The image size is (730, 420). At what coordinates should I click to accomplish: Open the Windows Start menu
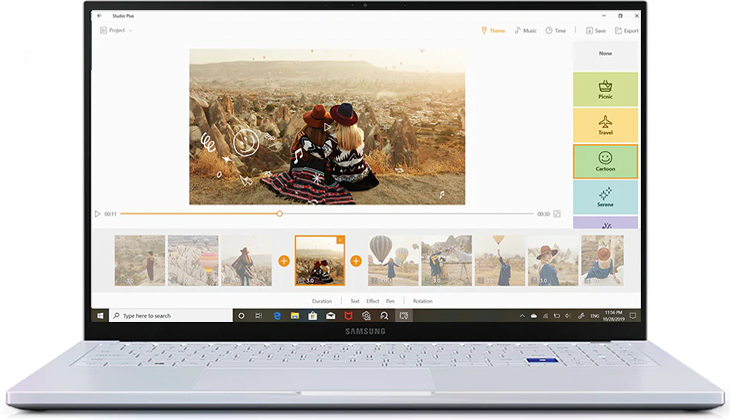[x=100, y=316]
